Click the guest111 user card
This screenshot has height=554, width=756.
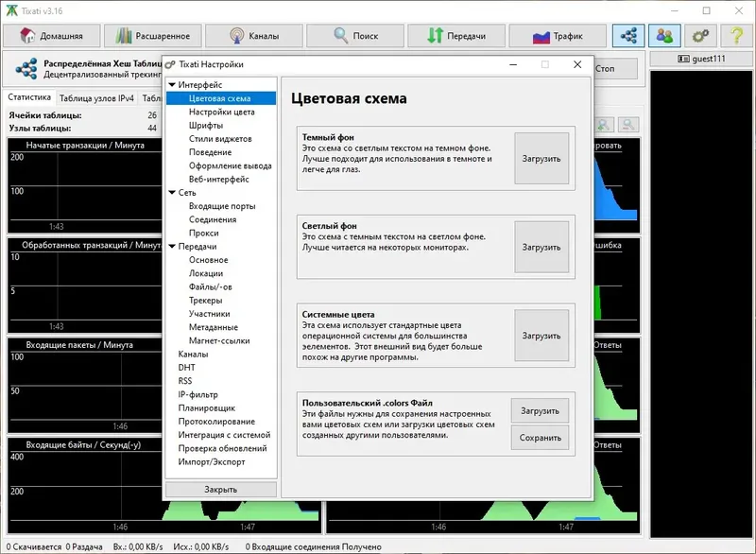[x=701, y=59]
